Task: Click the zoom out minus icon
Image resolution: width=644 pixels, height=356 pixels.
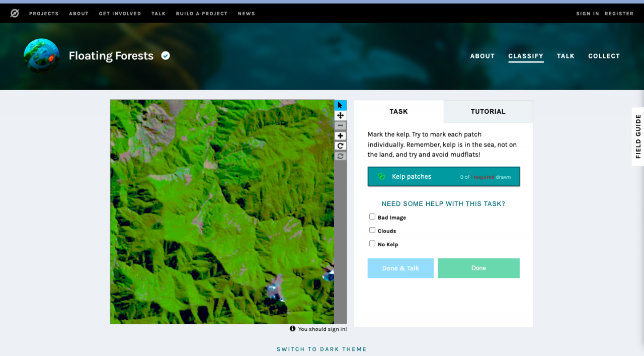Action: [341, 125]
